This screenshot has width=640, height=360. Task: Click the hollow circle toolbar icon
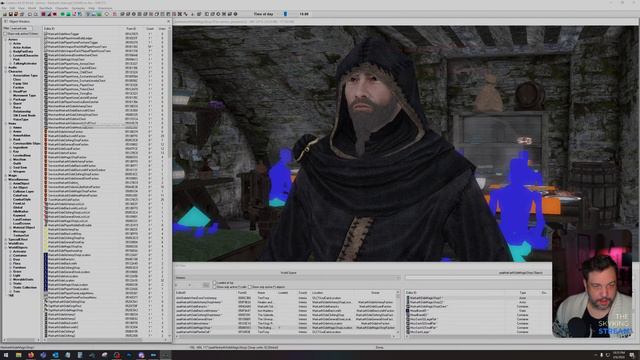107,14
